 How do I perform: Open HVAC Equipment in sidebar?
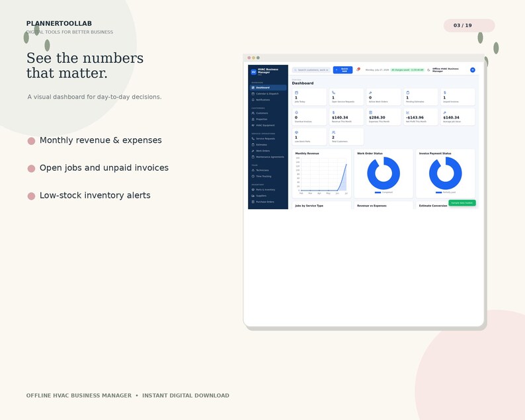point(268,125)
